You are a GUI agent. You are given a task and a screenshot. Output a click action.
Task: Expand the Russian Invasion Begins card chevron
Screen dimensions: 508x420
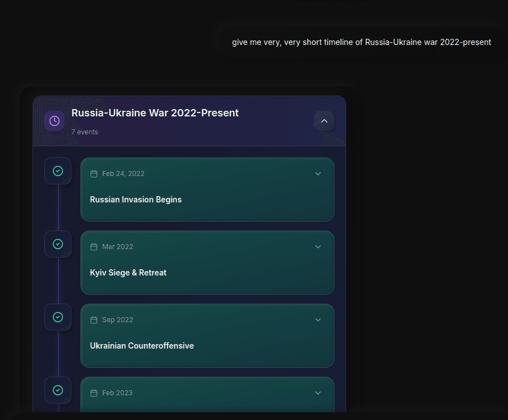tap(318, 174)
